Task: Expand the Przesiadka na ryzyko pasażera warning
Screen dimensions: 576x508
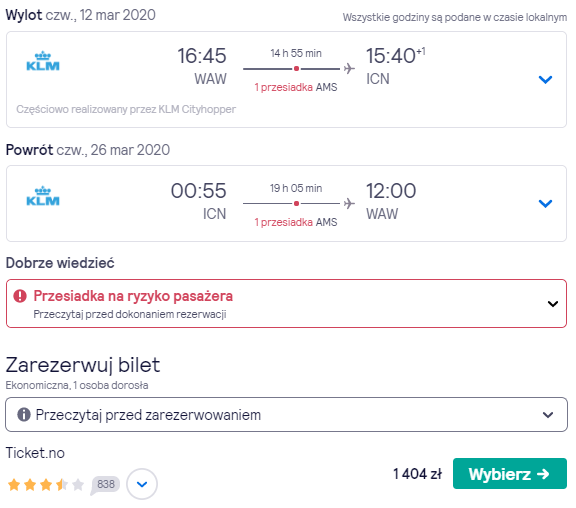Action: coord(553,304)
